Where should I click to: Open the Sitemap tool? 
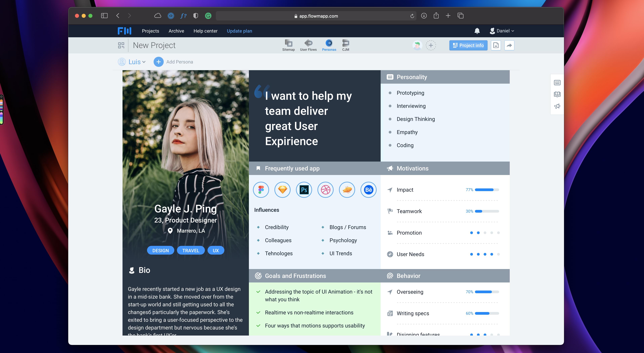click(288, 45)
